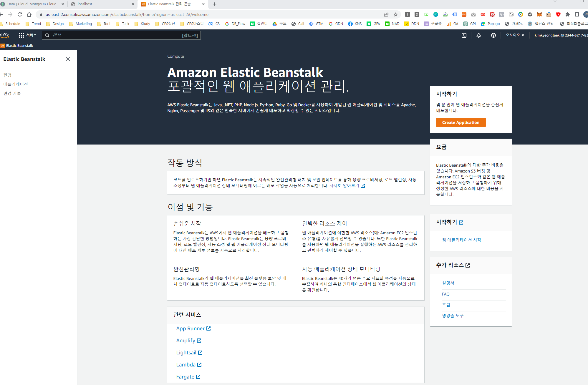The image size is (588, 385).
Task: Open external link icon beside 시작하기 heading
Action: 461,223
